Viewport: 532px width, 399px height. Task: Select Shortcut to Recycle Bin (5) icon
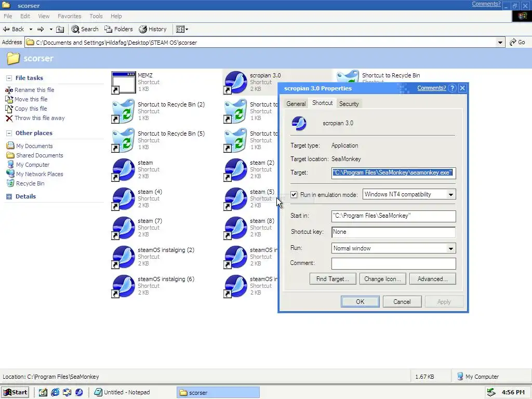pyautogui.click(x=124, y=140)
